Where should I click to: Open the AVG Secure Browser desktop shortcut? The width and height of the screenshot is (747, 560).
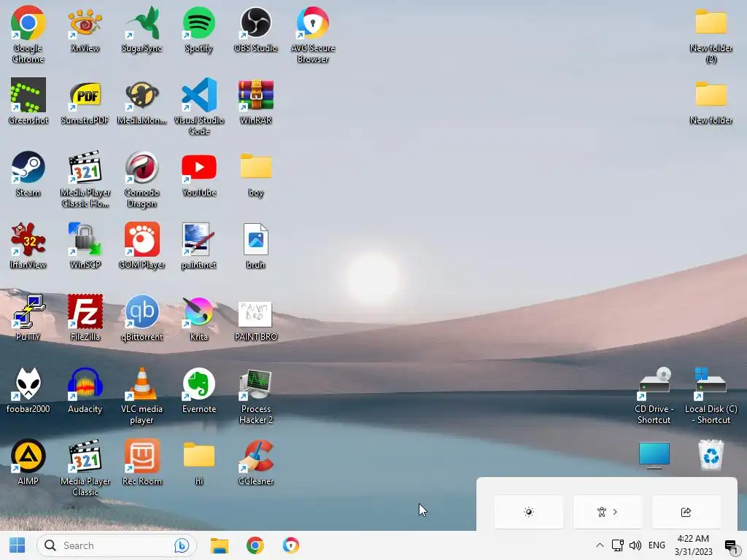click(312, 34)
